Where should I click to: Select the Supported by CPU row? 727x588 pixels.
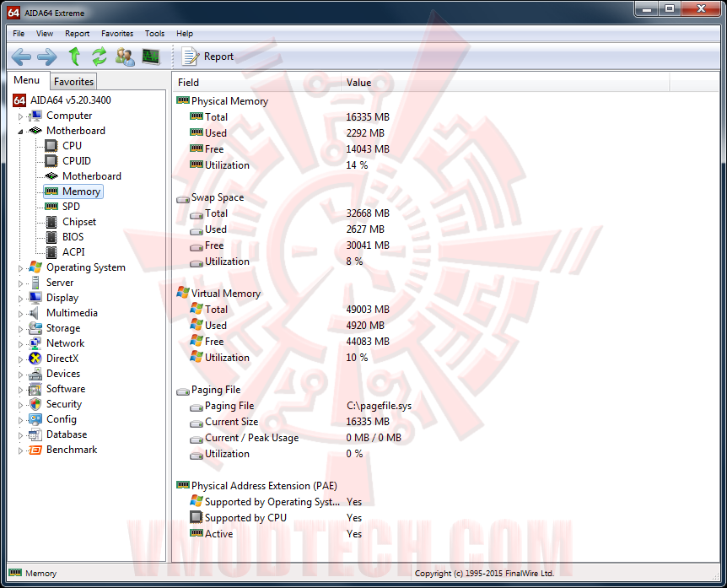click(x=245, y=518)
